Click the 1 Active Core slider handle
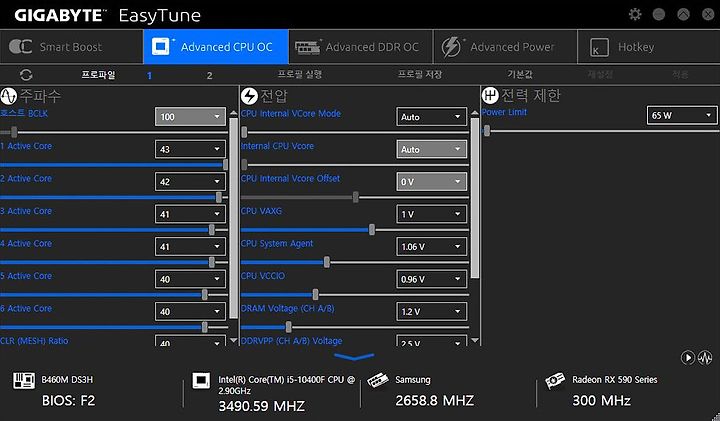720x421 pixels. coord(225,165)
